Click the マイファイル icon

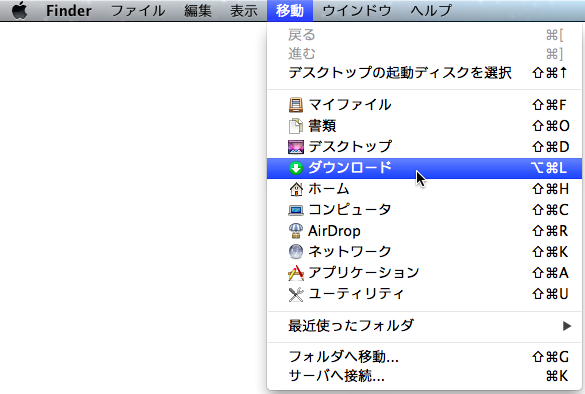click(296, 105)
